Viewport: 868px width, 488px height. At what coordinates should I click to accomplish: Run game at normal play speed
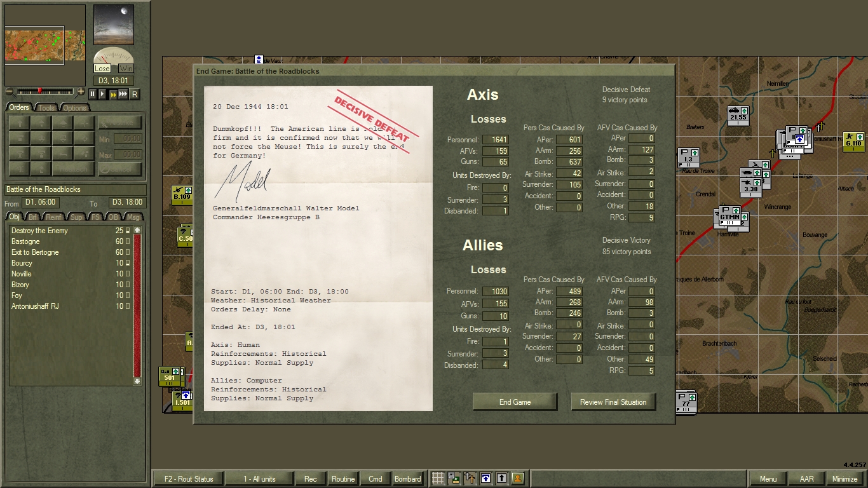(102, 94)
